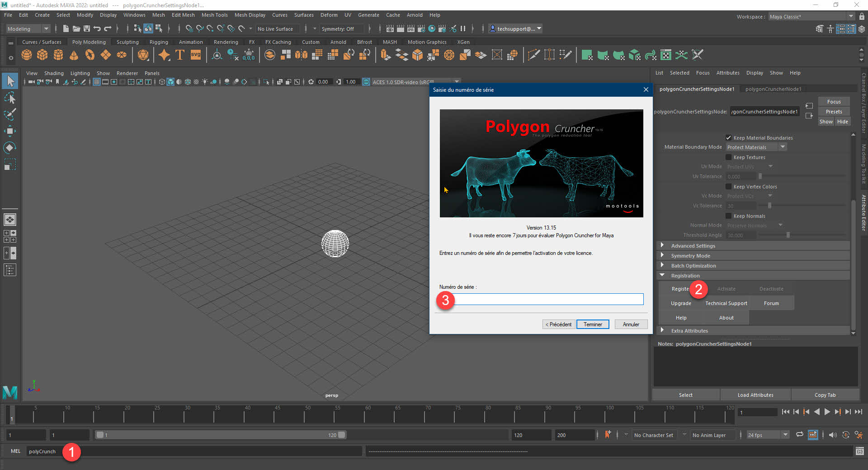This screenshot has height=470, width=868.
Task: Open the techsupport account dropdown
Action: tap(515, 28)
